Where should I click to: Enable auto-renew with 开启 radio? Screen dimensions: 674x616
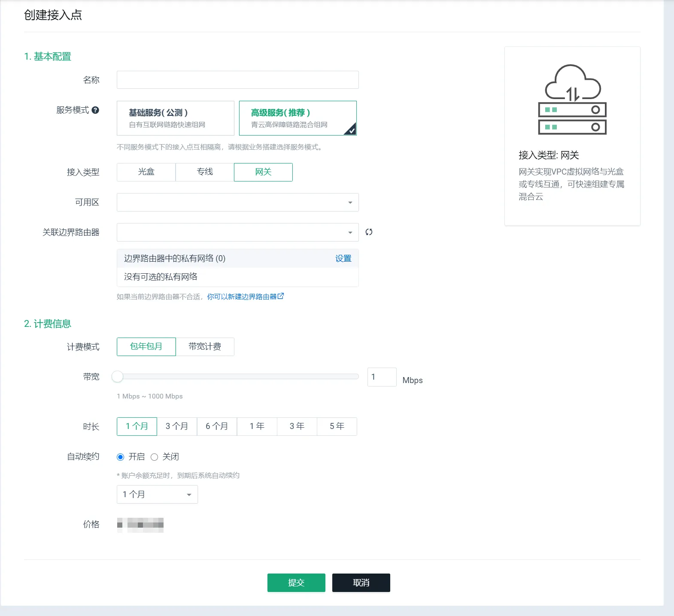(x=121, y=457)
